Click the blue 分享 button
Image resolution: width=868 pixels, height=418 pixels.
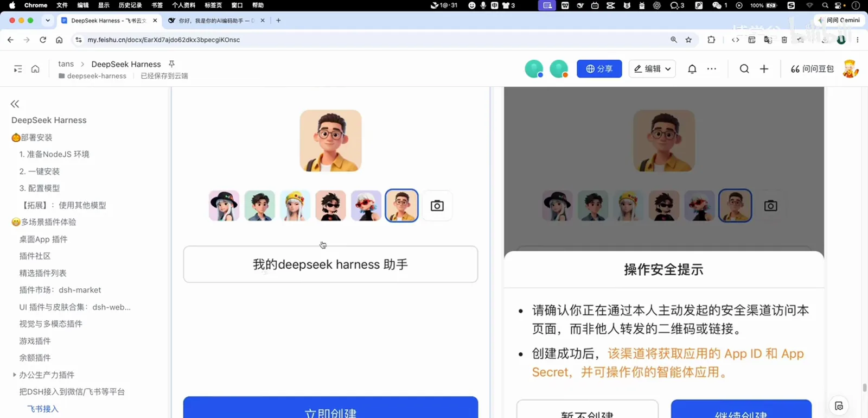(x=599, y=69)
